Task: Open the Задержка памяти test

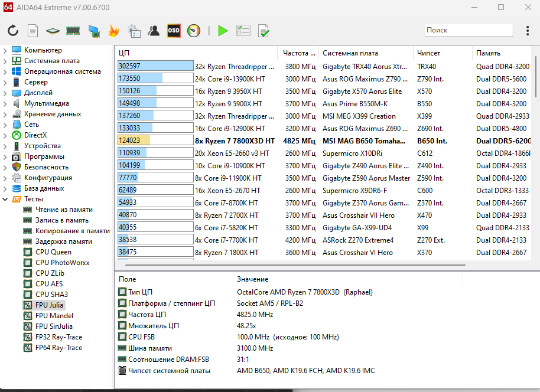Action: (63, 241)
